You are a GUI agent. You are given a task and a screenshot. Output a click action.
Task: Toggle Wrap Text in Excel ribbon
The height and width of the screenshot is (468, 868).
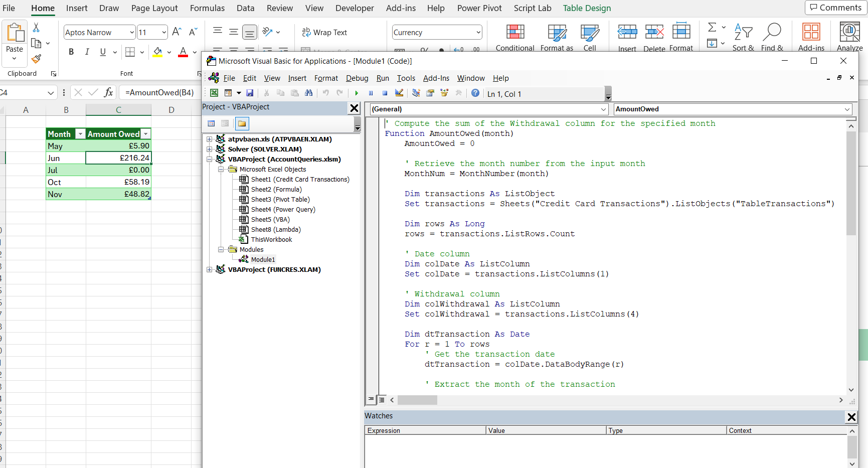point(324,33)
